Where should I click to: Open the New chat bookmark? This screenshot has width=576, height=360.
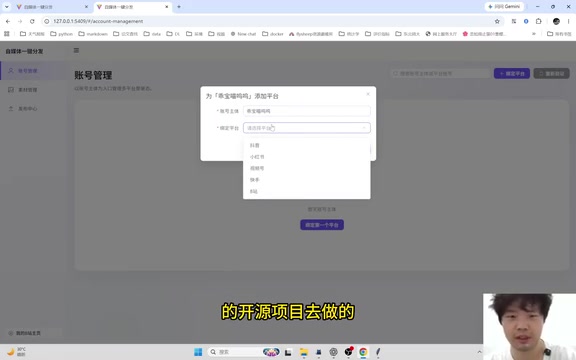[x=243, y=34]
